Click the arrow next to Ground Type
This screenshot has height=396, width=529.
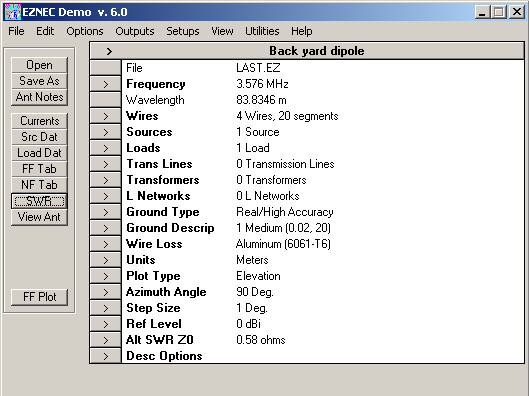click(x=106, y=212)
